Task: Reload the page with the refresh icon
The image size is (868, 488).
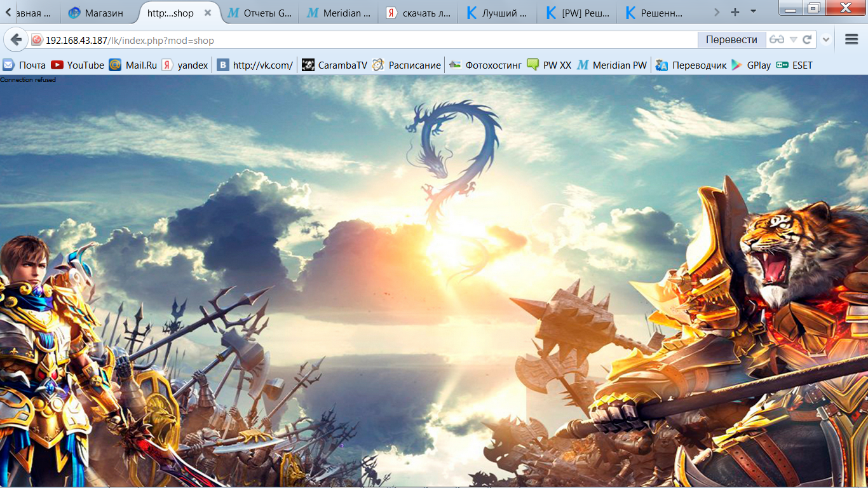Action: pos(807,39)
